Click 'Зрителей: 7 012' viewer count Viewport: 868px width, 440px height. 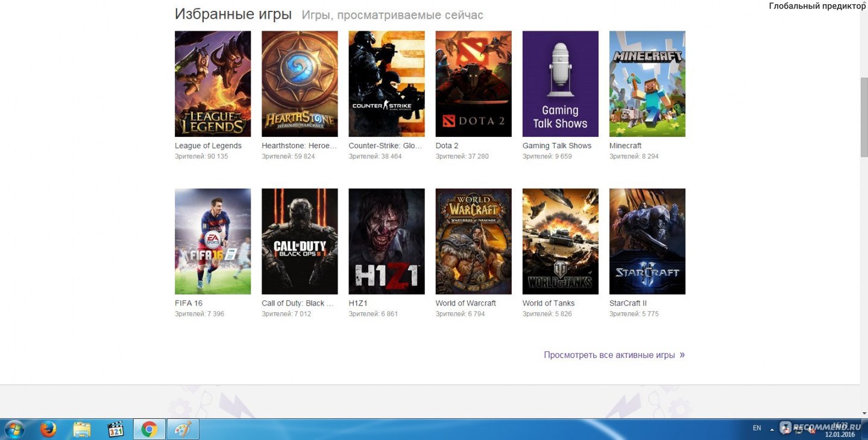[x=286, y=314]
